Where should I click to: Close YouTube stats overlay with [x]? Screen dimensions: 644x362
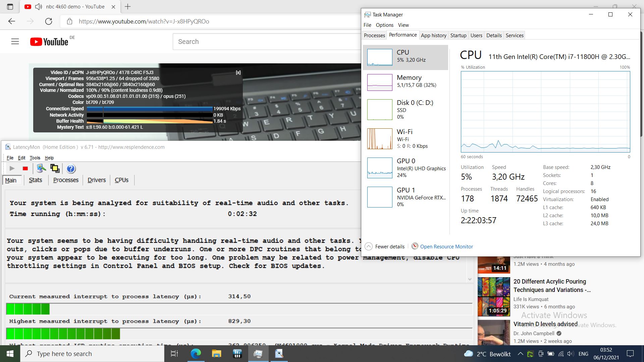(x=238, y=72)
